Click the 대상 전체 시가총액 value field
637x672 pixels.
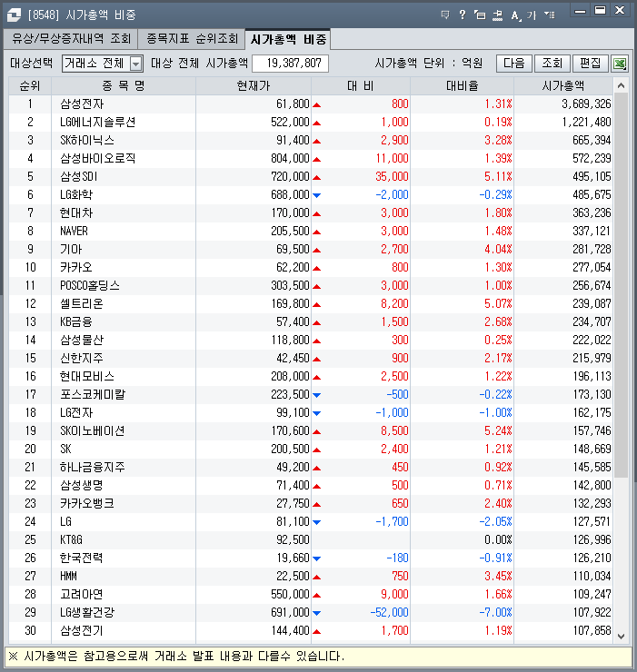pyautogui.click(x=291, y=64)
